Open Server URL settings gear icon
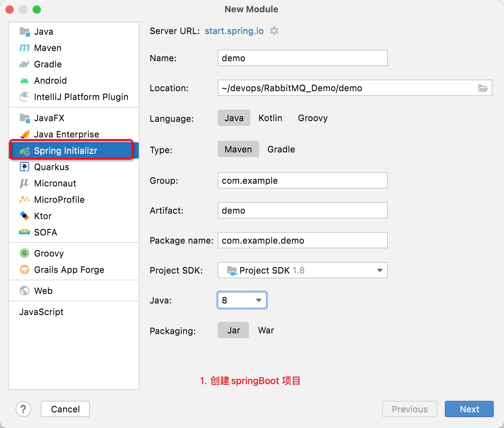The height and width of the screenshot is (428, 504). (274, 31)
